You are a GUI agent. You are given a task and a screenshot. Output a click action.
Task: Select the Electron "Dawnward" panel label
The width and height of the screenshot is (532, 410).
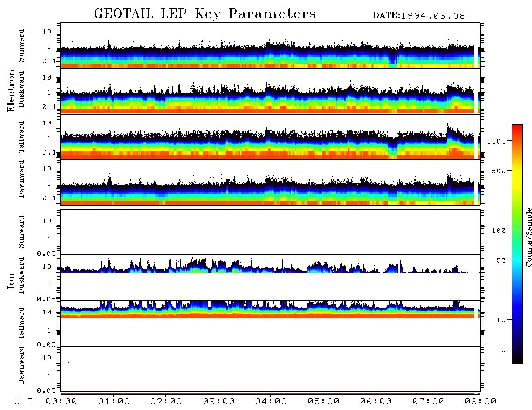[x=21, y=179]
